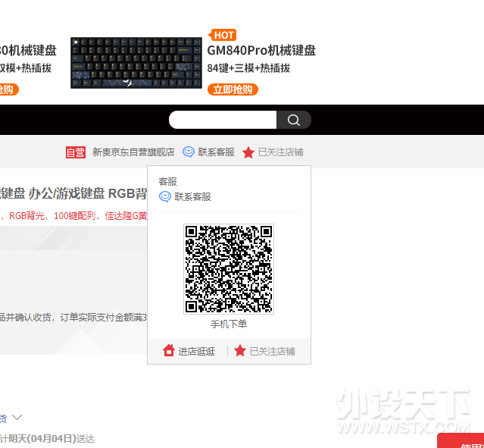Click the red house 进店逛逛 icon
This screenshot has height=448, width=484.
[x=169, y=351]
